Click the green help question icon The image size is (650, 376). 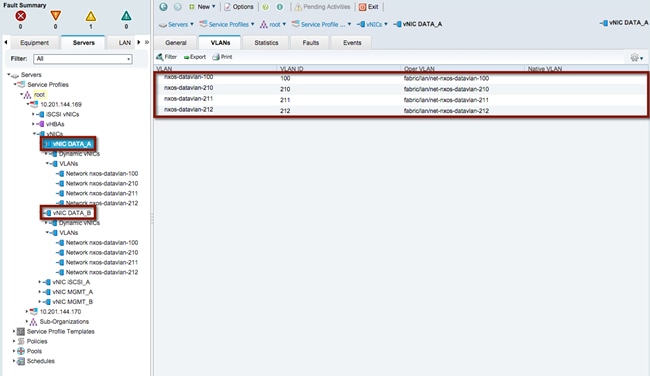(266, 7)
